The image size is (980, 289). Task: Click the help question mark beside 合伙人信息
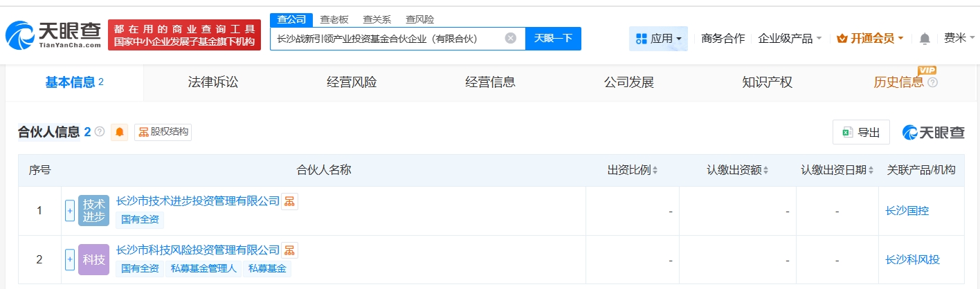tap(100, 131)
